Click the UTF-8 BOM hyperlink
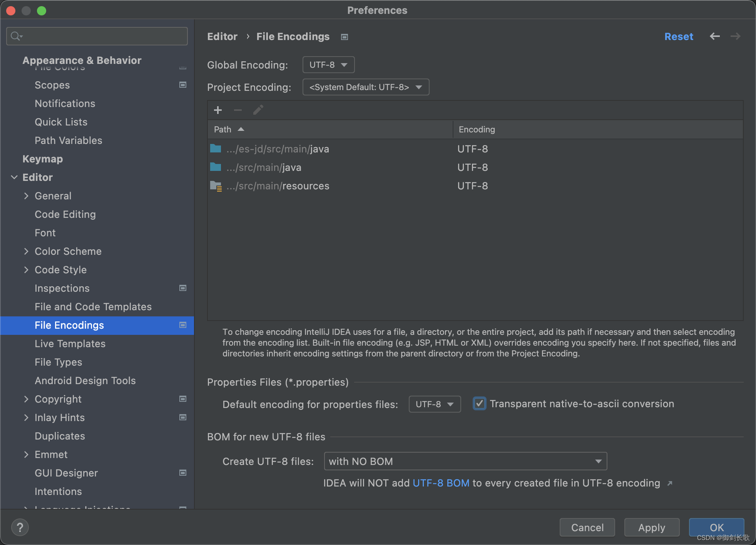 pos(441,483)
